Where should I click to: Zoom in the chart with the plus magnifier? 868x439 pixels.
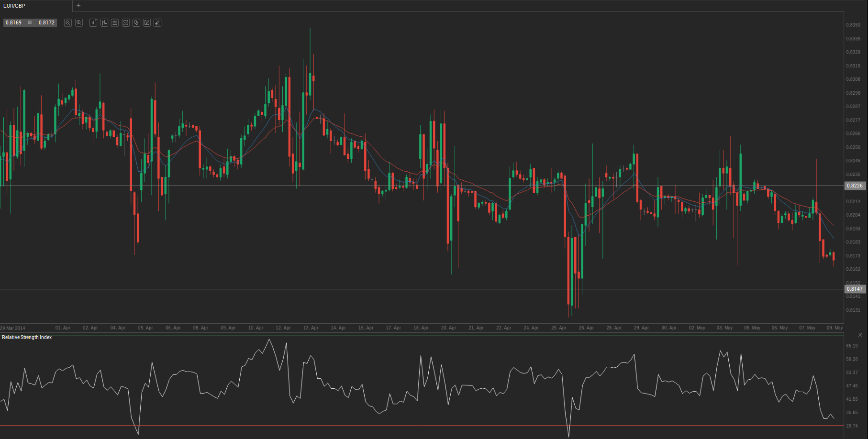pyautogui.click(x=79, y=23)
